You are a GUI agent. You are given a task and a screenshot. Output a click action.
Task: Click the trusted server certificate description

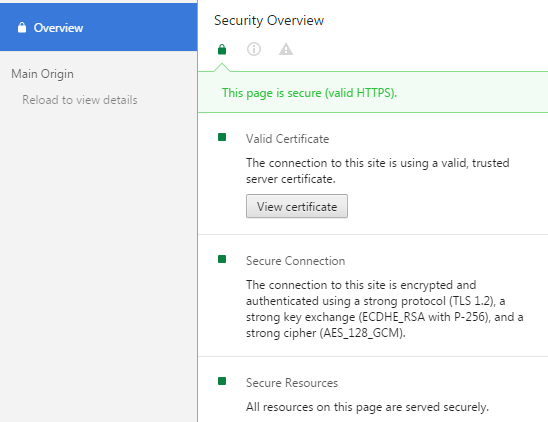point(377,171)
